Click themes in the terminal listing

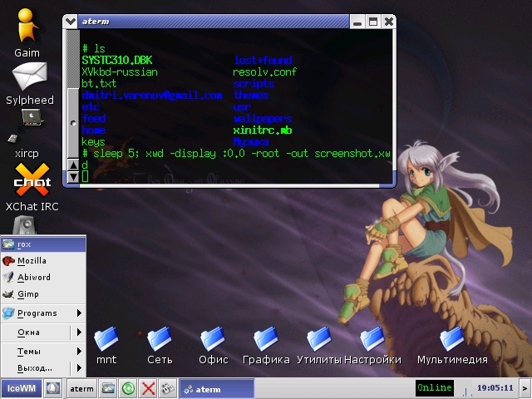(x=251, y=96)
